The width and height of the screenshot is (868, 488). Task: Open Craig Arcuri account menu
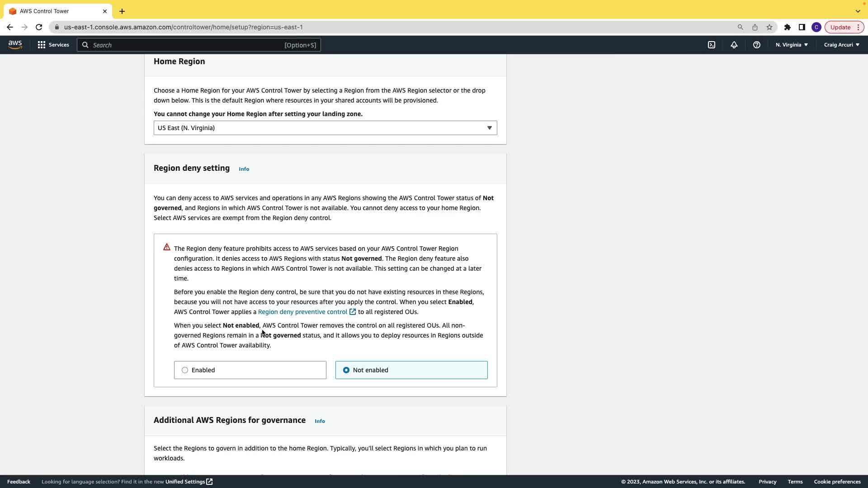[x=841, y=45]
